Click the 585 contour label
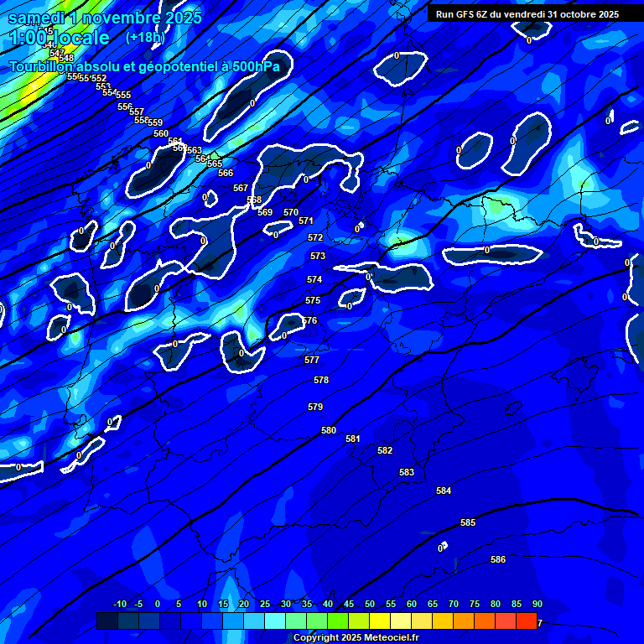Image resolution: width=644 pixels, height=644 pixels. (468, 522)
